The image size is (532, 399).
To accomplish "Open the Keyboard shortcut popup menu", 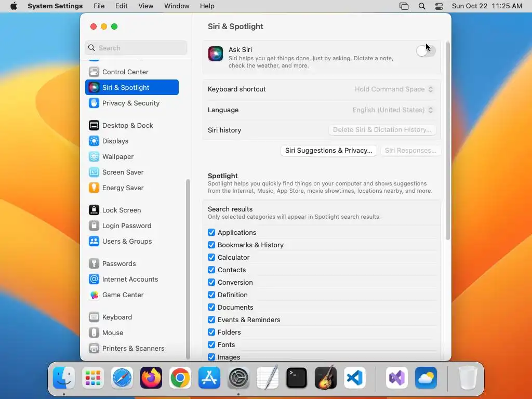I will pos(394,89).
